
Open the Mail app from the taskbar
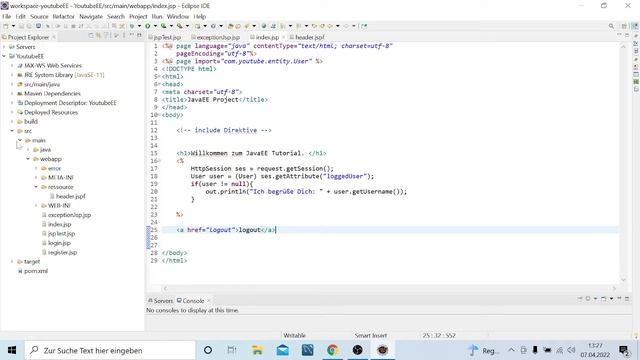[282, 350]
